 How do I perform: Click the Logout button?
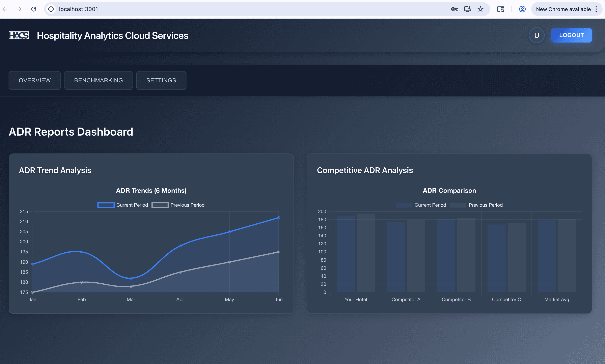571,35
